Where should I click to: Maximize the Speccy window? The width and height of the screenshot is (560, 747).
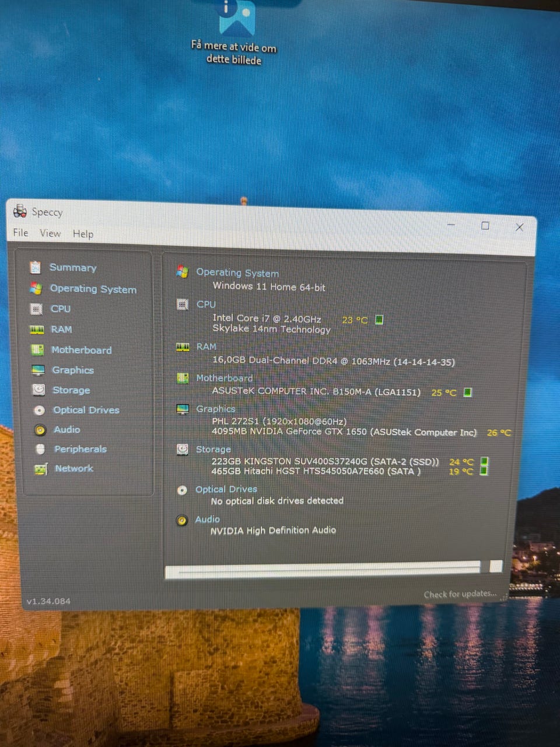click(485, 225)
